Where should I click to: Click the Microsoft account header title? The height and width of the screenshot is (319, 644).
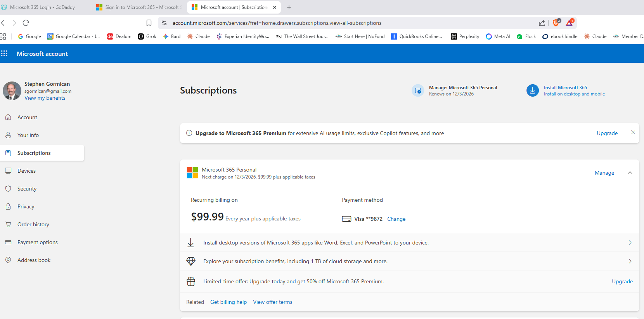[x=42, y=54]
